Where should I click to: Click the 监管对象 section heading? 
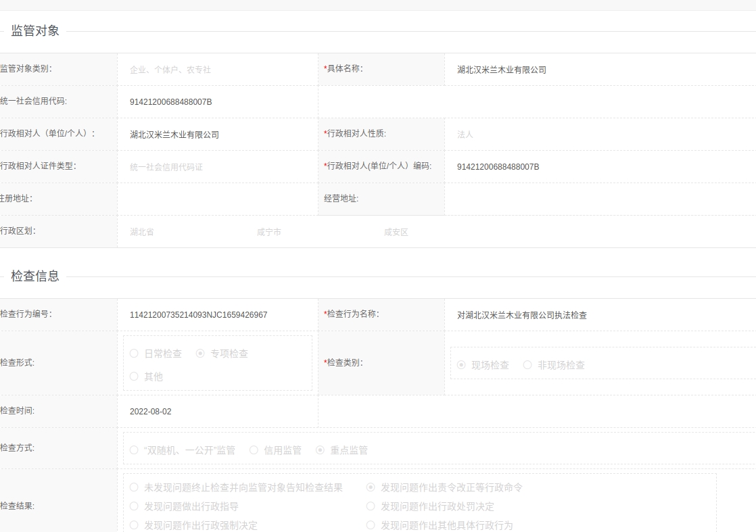34,31
